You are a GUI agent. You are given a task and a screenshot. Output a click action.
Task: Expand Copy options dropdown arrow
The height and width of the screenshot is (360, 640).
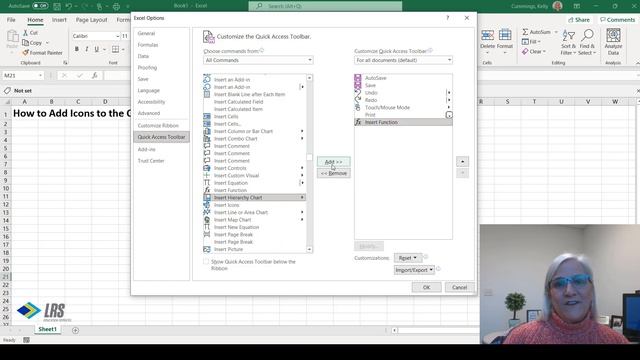point(47,43)
